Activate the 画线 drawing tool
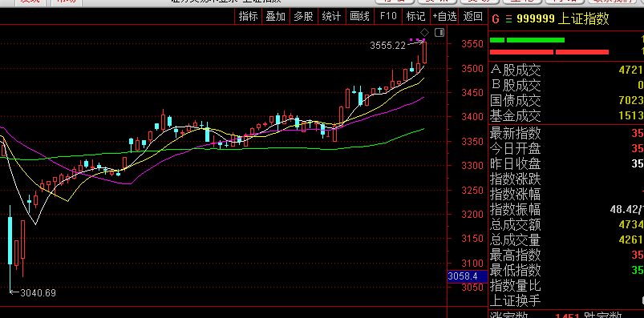 pyautogui.click(x=359, y=16)
